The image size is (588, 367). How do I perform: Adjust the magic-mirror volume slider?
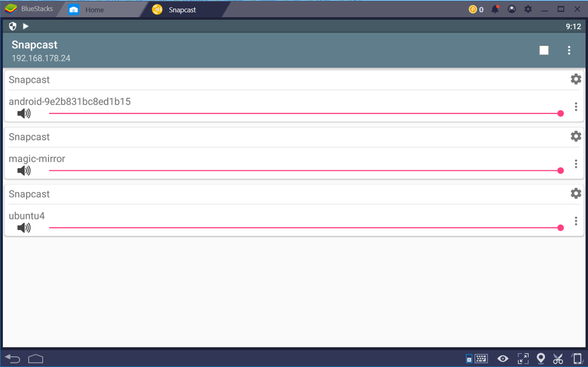306,171
